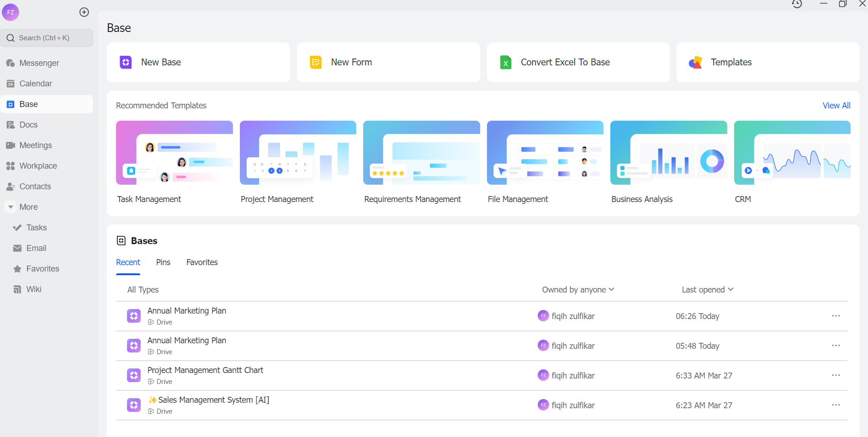Go to Docs in the sidebar
The width and height of the screenshot is (868, 437).
(x=28, y=125)
